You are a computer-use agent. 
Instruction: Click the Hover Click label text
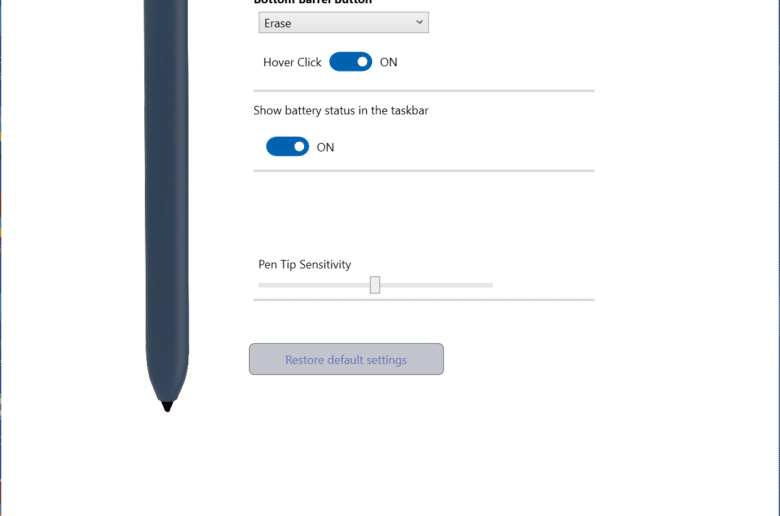coord(292,62)
